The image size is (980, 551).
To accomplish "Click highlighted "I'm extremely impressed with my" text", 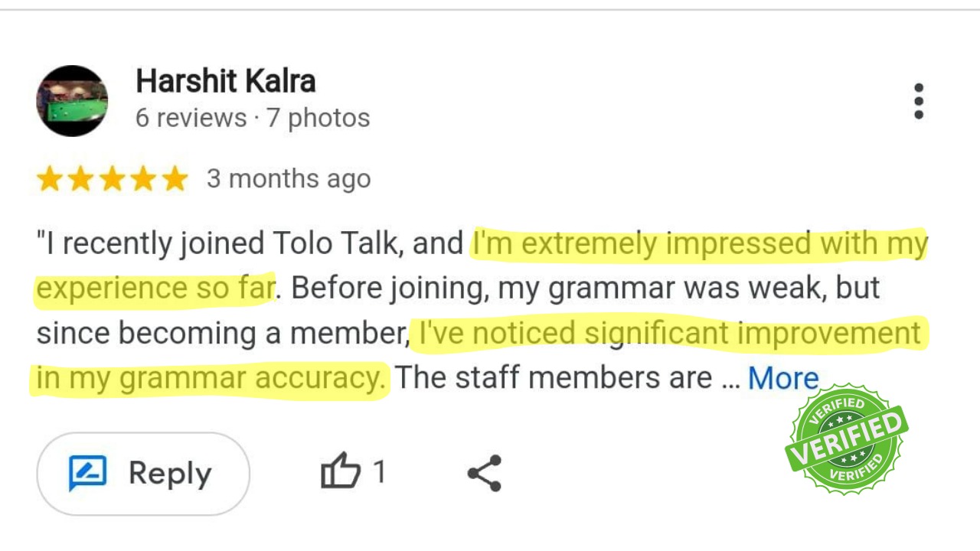I will pyautogui.click(x=698, y=244).
